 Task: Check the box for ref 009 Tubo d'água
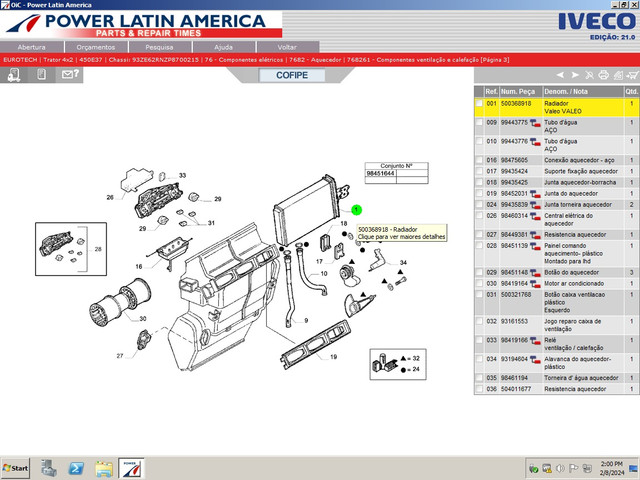(479, 122)
